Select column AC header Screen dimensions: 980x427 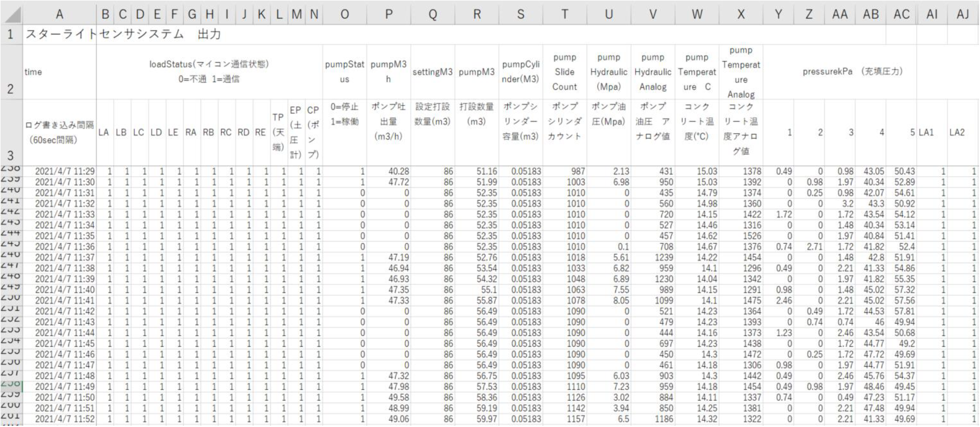[901, 14]
